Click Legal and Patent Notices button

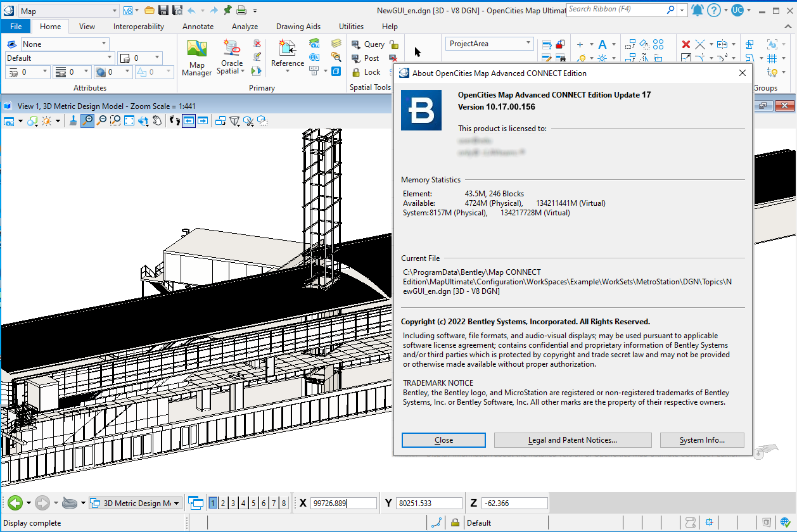573,440
